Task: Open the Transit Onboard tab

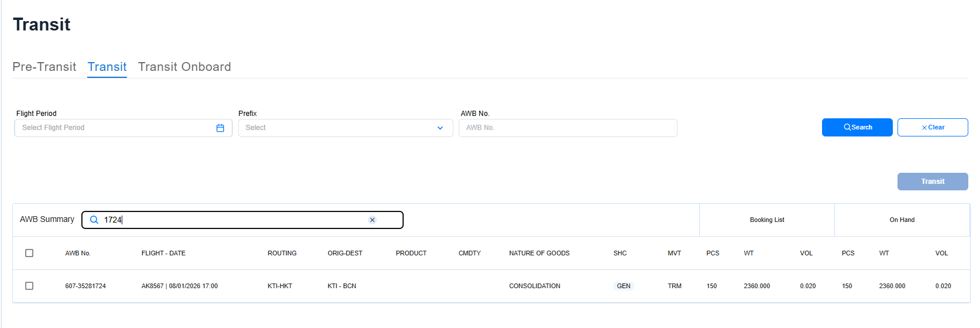Action: [x=184, y=67]
